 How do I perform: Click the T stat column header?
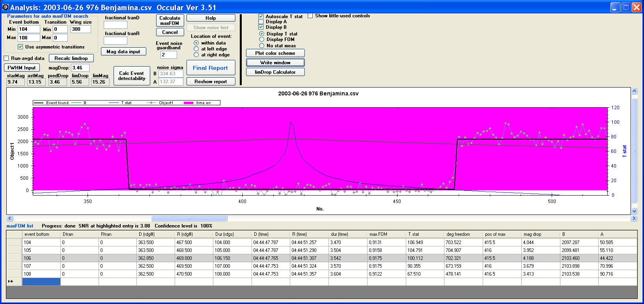pyautogui.click(x=425, y=234)
